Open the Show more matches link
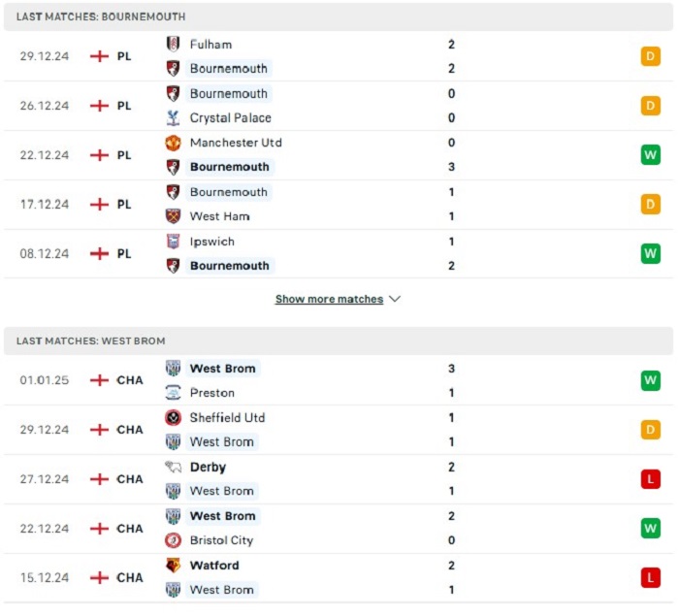The width and height of the screenshot is (679, 616). [x=329, y=299]
